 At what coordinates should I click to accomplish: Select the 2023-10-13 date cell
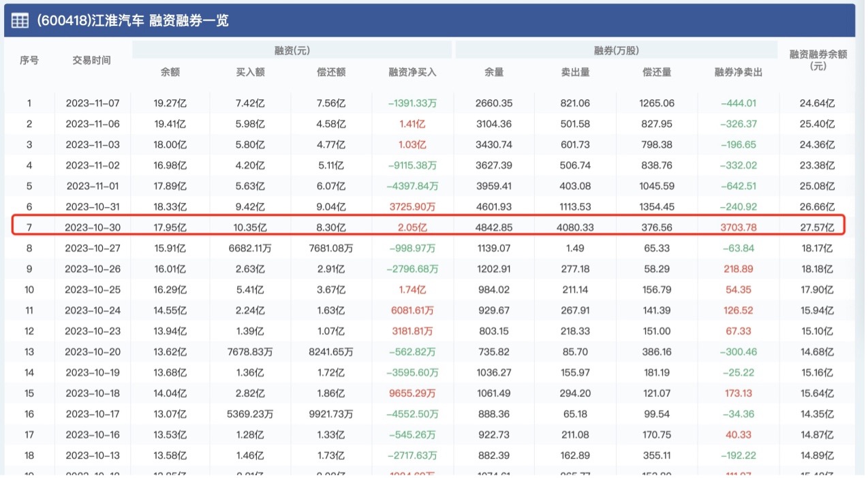pyautogui.click(x=92, y=455)
